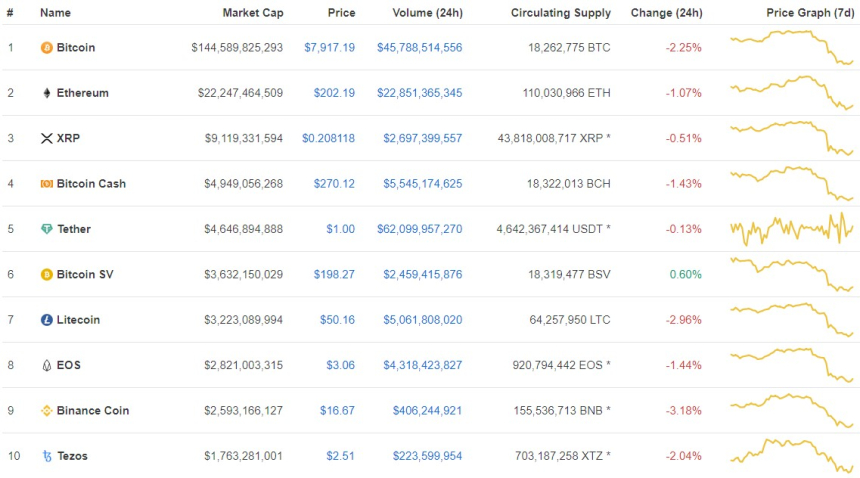Open Ethereum volume $22,851,365,345 link
Screen dimensions: 860x478
(x=422, y=93)
